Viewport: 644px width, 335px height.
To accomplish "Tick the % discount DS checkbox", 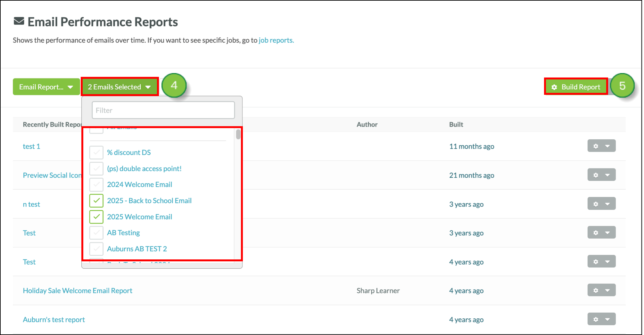I will (96, 152).
